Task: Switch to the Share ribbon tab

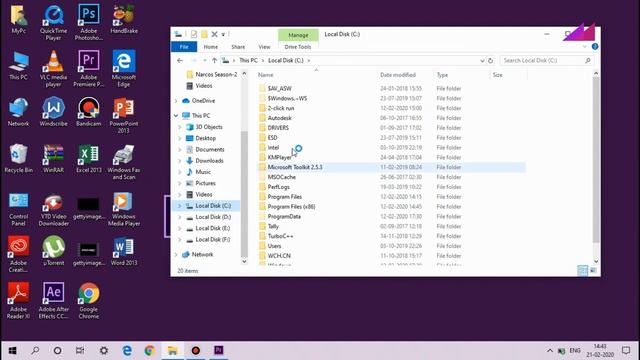Action: [238, 47]
